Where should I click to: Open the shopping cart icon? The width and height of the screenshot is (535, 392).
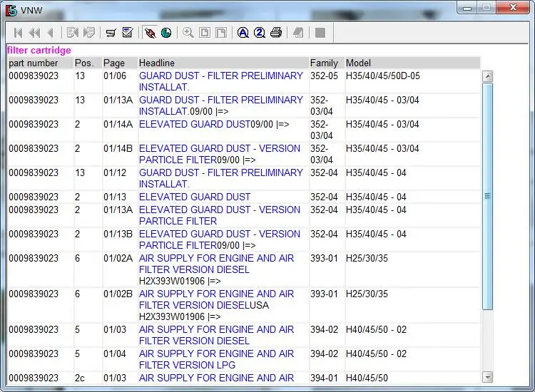111,33
